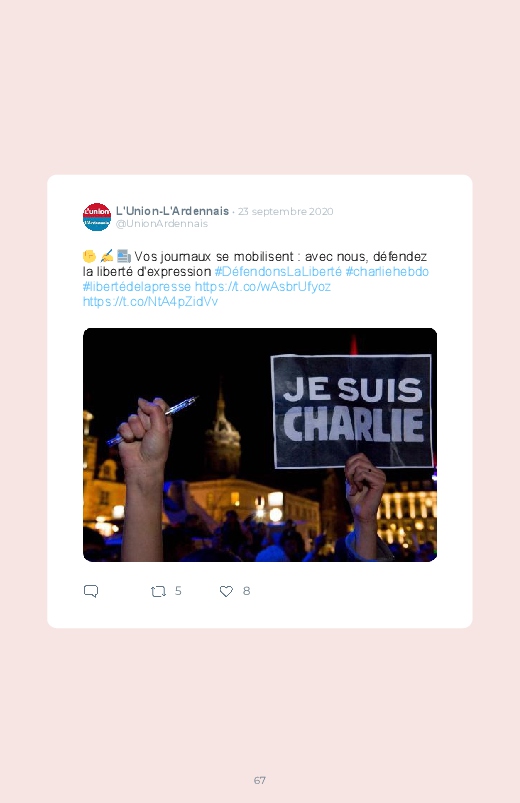Click the like count 8
This screenshot has width=520, height=803.
pyautogui.click(x=246, y=591)
